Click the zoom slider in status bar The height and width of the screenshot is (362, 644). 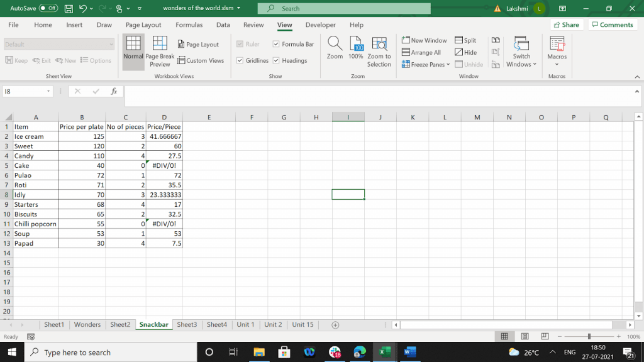(591, 337)
